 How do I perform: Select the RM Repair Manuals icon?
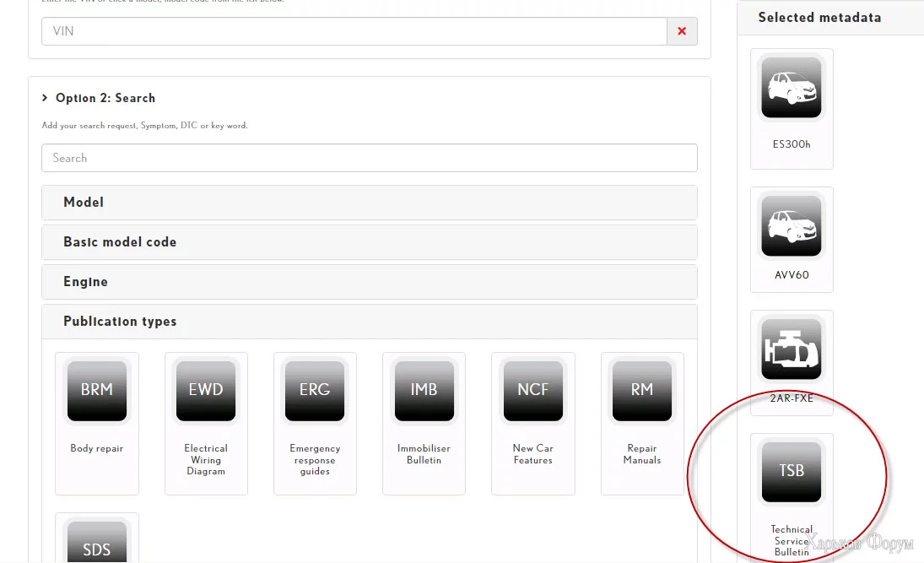(x=641, y=390)
